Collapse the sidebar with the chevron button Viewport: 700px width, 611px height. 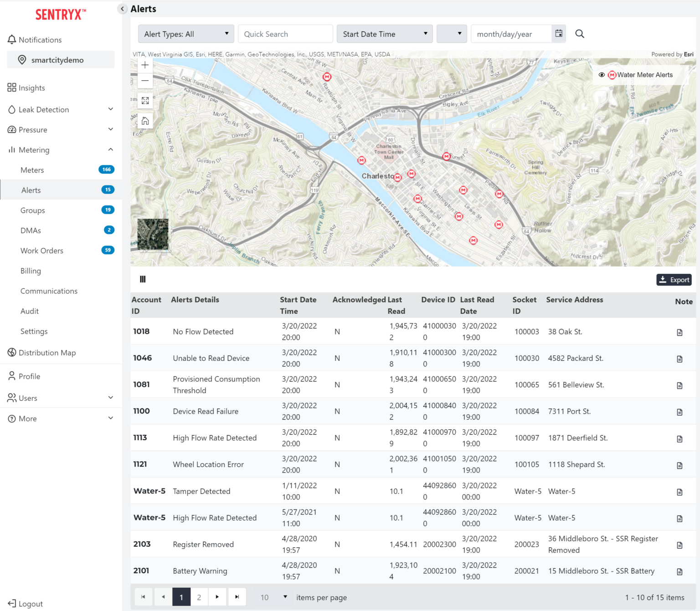[122, 9]
